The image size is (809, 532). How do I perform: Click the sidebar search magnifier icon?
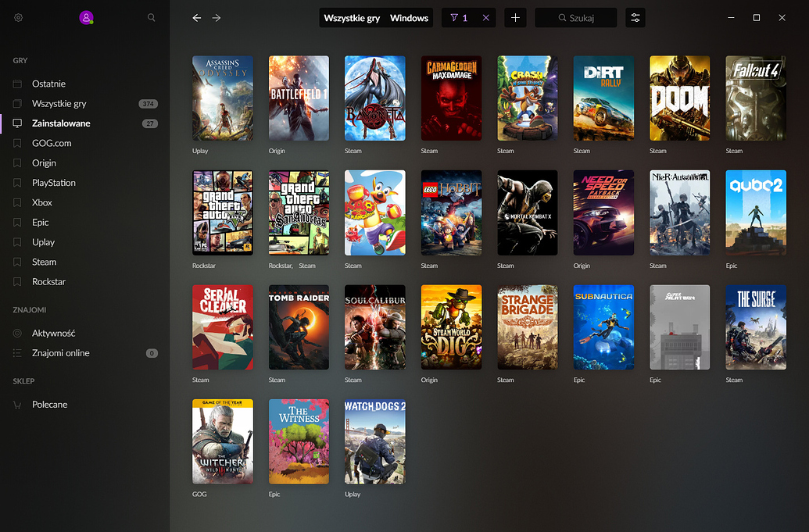pos(151,17)
